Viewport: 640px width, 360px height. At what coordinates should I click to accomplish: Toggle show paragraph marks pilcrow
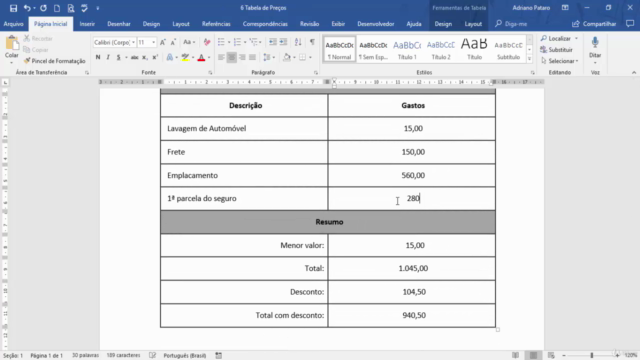pos(312,42)
